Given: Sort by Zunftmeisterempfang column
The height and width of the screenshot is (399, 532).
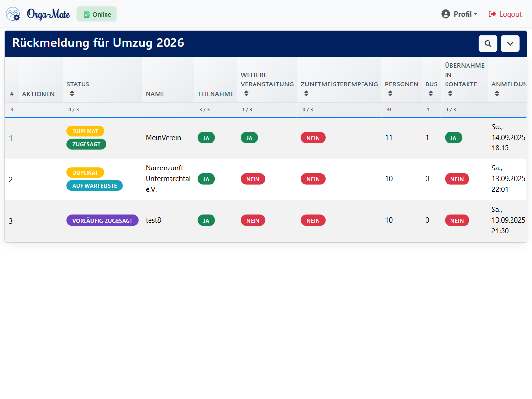Looking at the screenshot, I should coord(306,93).
